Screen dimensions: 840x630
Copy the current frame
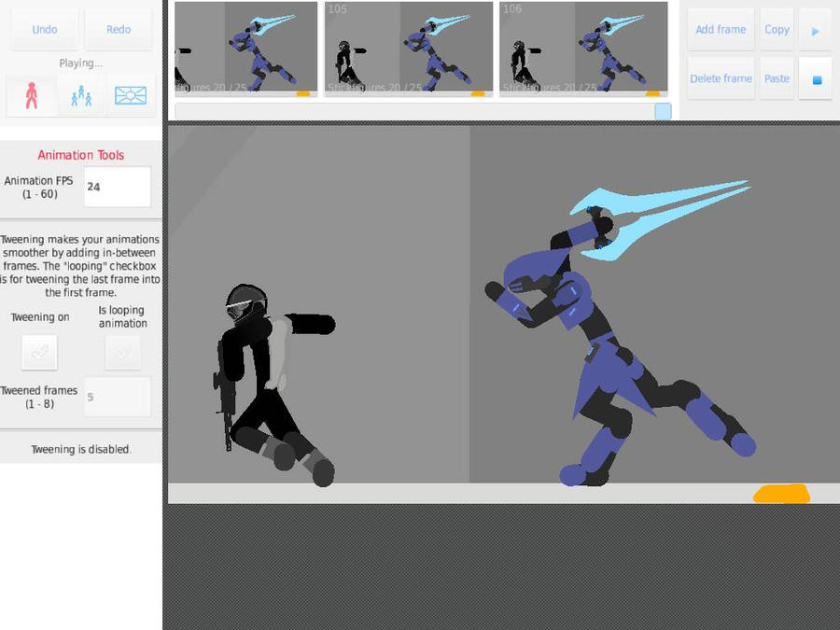click(x=777, y=28)
